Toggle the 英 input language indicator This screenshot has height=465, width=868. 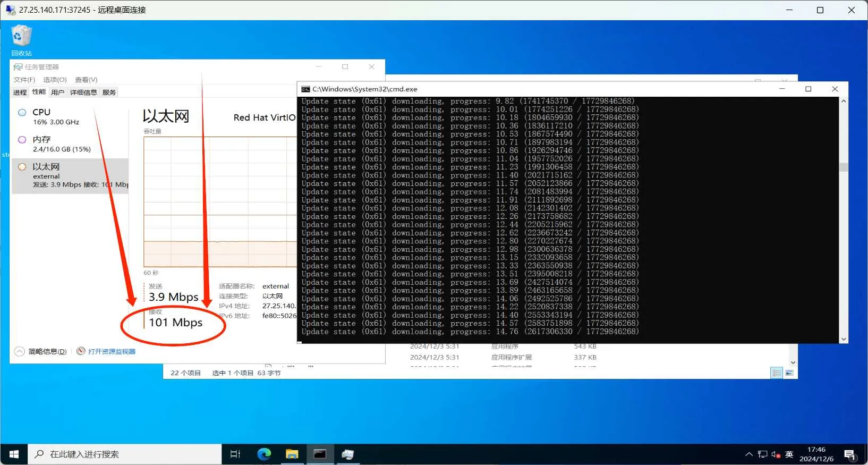789,454
